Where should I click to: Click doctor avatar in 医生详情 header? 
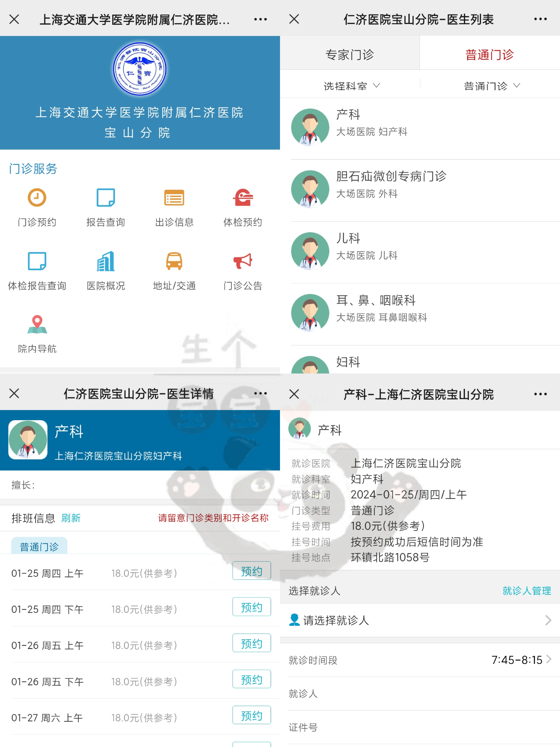(28, 440)
